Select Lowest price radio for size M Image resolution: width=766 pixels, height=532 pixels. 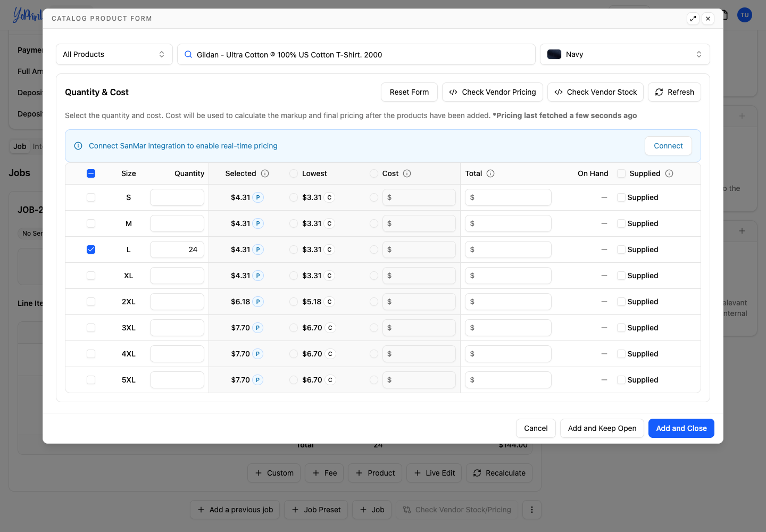tap(294, 223)
